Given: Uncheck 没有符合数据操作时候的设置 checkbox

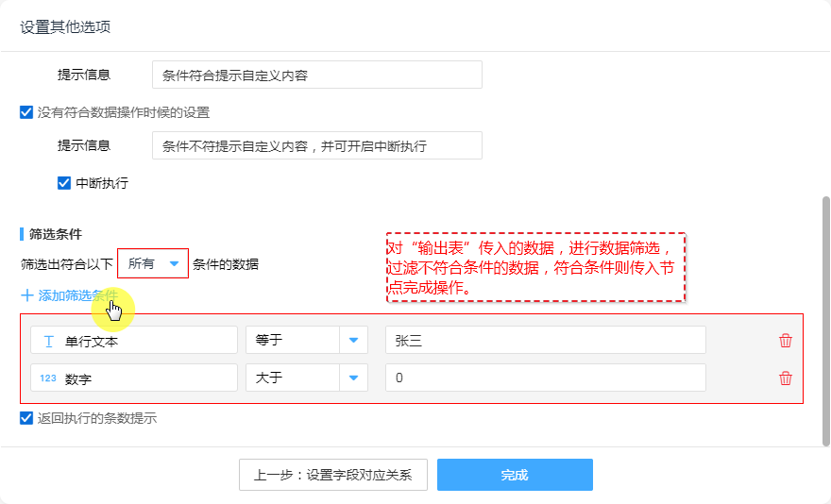Looking at the screenshot, I should click(x=26, y=112).
